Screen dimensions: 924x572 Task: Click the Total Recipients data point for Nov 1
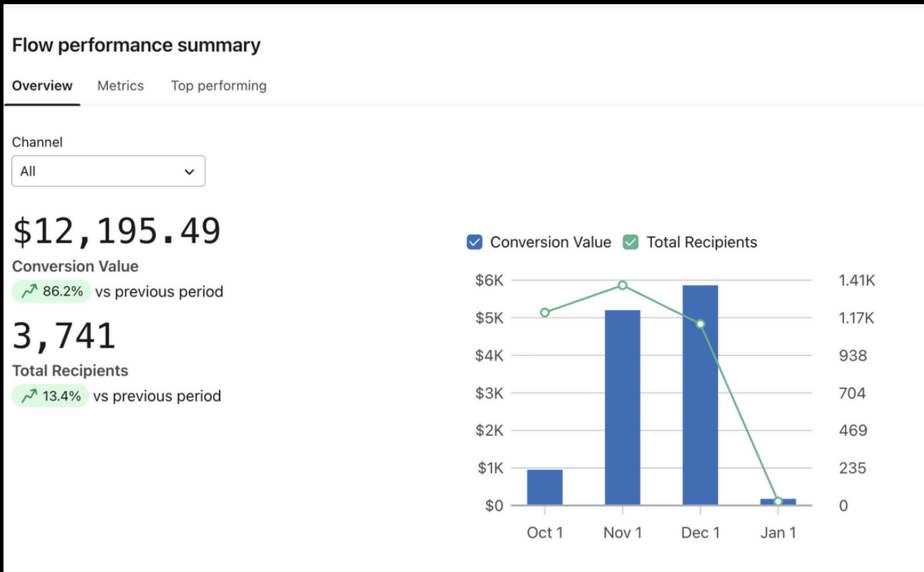point(623,285)
